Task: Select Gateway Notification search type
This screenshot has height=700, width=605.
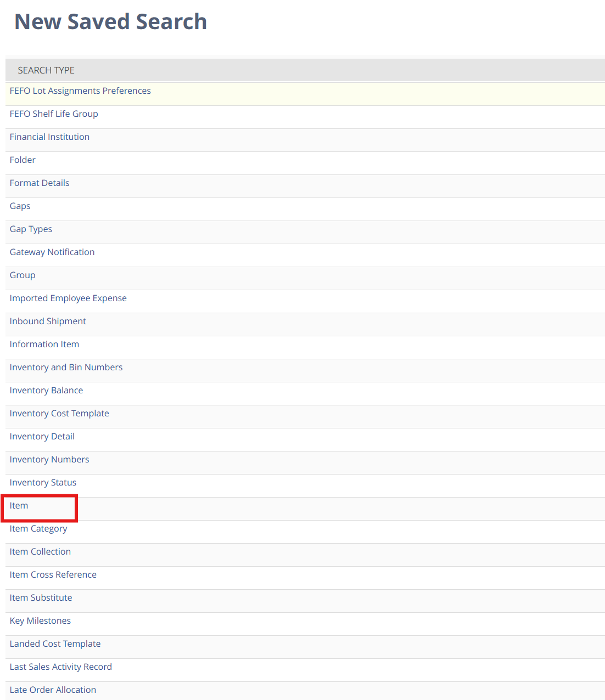Action: click(52, 252)
